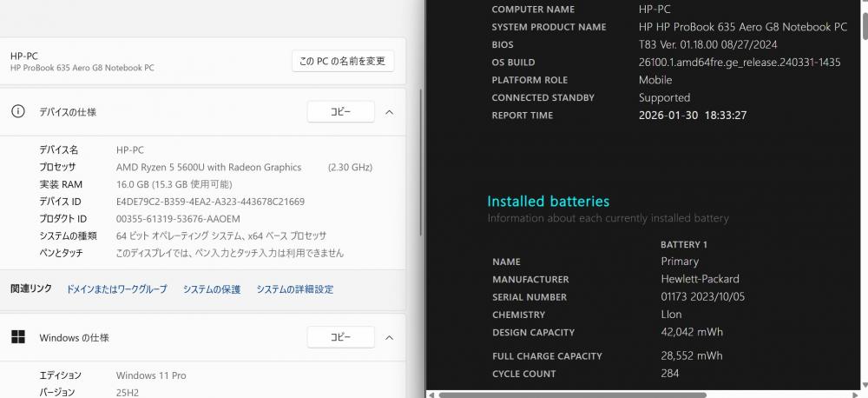
Task: Click the CHEMISTRY value LIon
Action: 671,315
